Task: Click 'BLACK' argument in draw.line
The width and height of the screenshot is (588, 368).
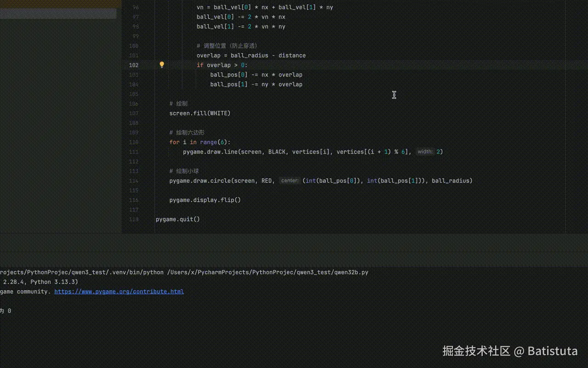Action: [277, 152]
